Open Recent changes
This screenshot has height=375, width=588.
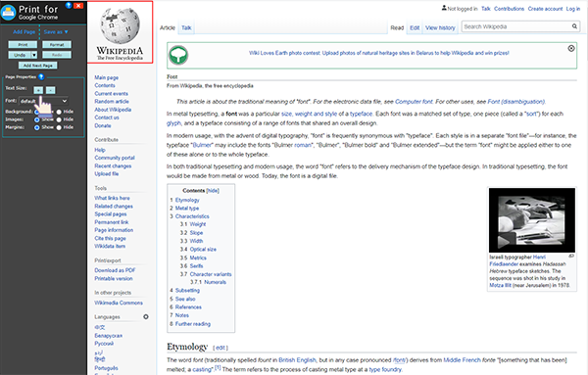coord(113,165)
